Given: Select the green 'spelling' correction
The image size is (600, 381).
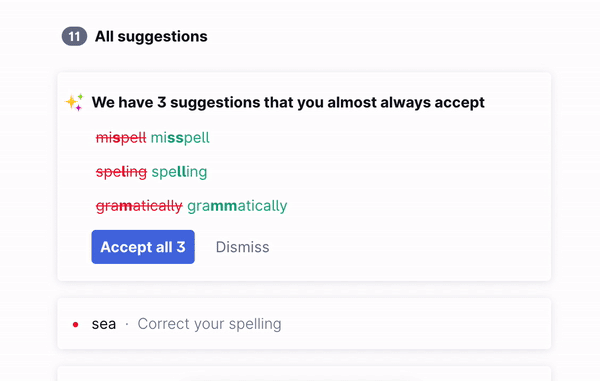Looking at the screenshot, I should (x=179, y=172).
